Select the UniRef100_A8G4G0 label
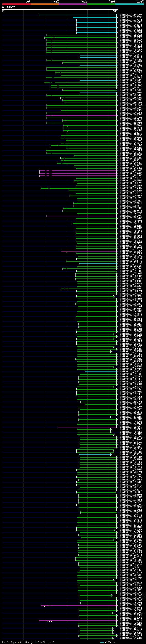 (131, 65)
